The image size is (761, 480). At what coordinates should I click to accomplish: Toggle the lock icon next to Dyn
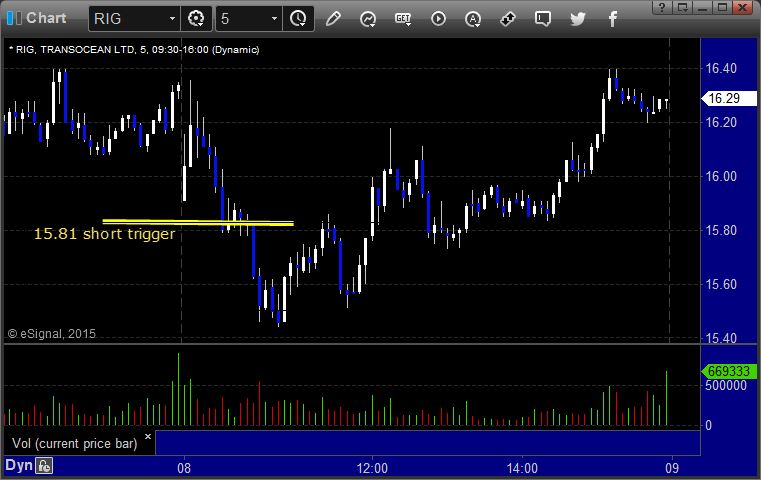click(x=44, y=466)
